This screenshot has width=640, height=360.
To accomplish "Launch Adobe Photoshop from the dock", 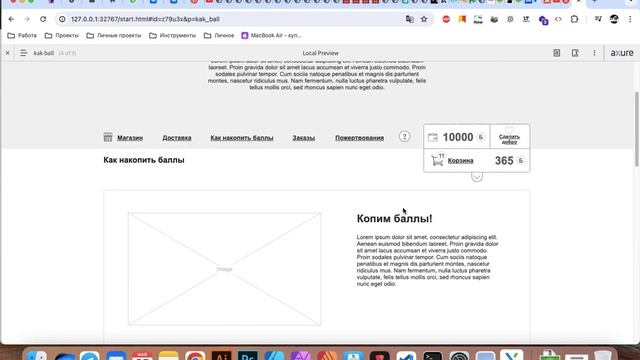I will (x=248, y=356).
